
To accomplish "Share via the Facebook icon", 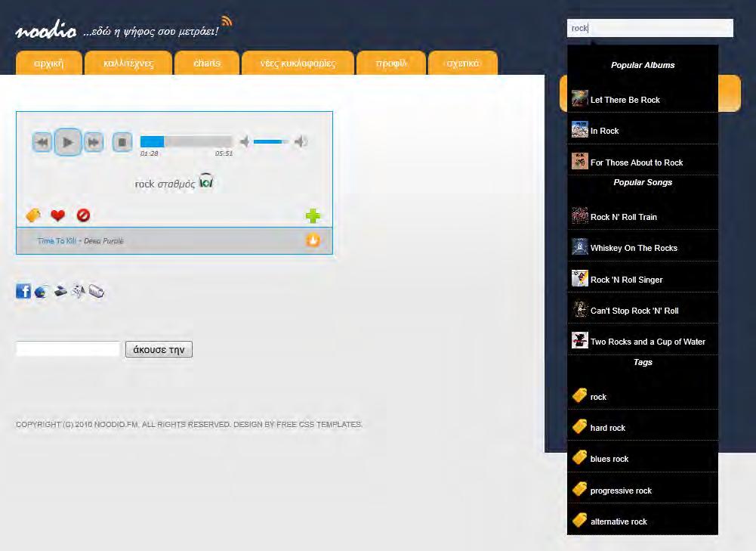I will [x=23, y=291].
